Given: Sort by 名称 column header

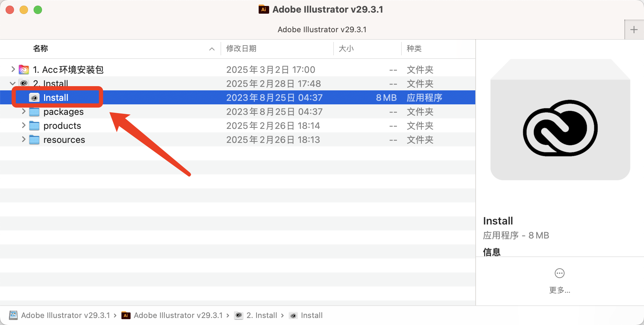Looking at the screenshot, I should click(x=41, y=49).
